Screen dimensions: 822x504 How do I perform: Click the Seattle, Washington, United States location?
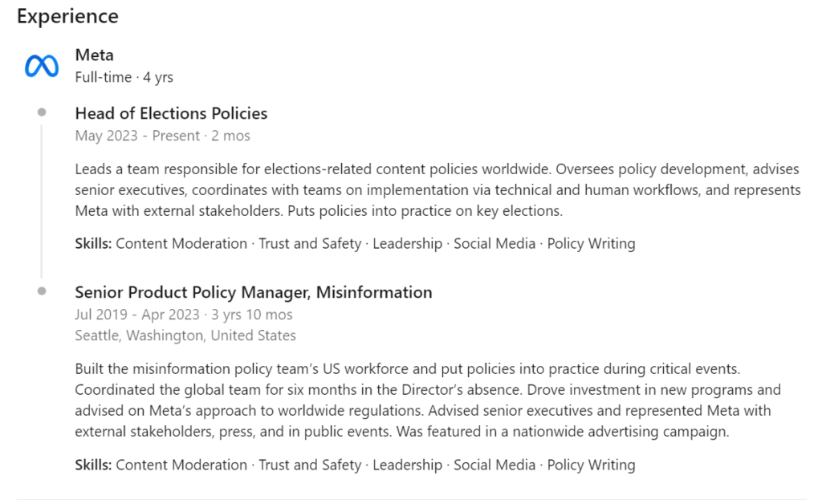[x=185, y=335]
